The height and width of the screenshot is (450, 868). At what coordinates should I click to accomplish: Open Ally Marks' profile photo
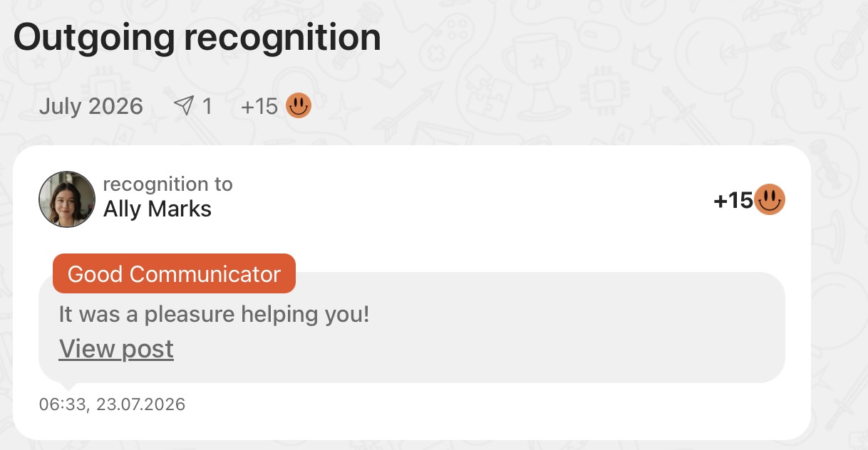point(67,199)
